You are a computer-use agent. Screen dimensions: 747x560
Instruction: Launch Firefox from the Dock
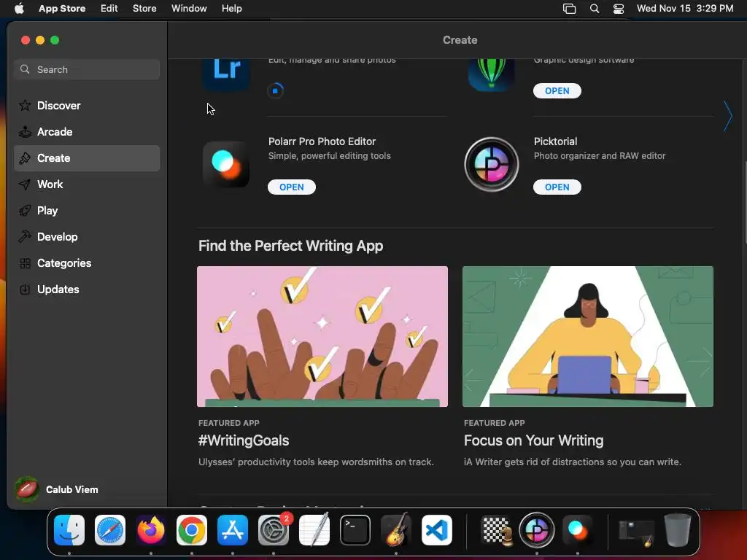(x=151, y=530)
